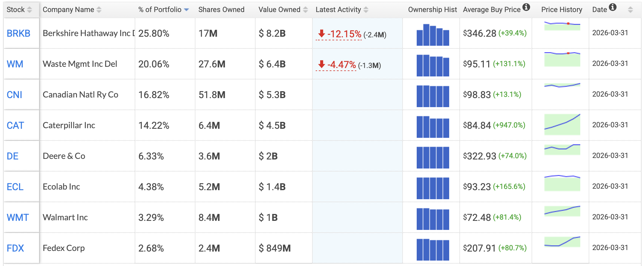Click the Company Name sort arrows
The width and height of the screenshot is (644, 266).
click(x=99, y=10)
